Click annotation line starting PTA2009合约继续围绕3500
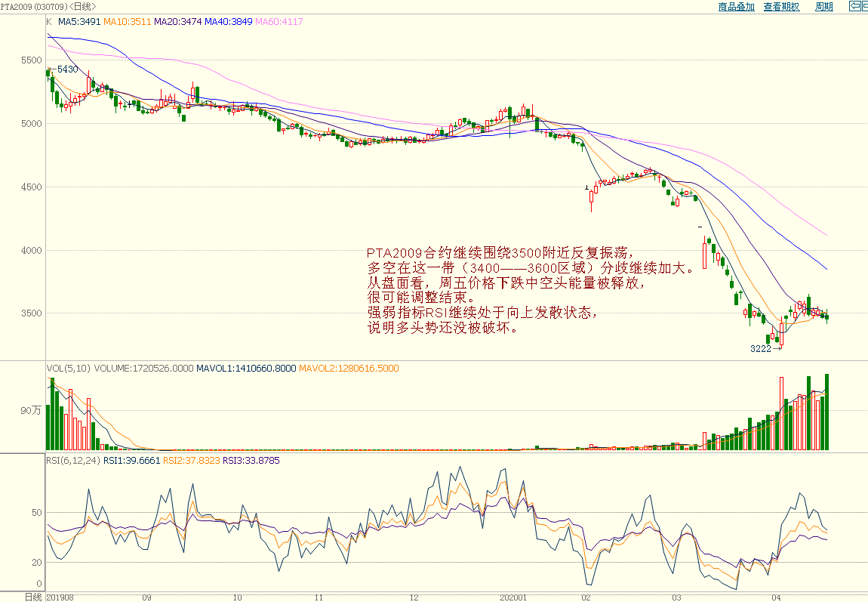Viewport: 868px width, 602px height. tap(500, 252)
